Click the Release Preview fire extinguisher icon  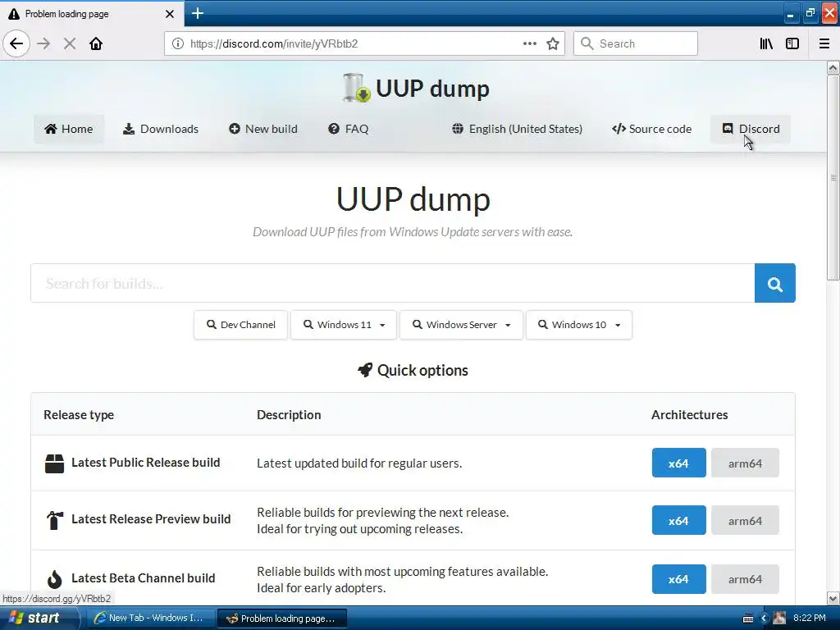[54, 519]
